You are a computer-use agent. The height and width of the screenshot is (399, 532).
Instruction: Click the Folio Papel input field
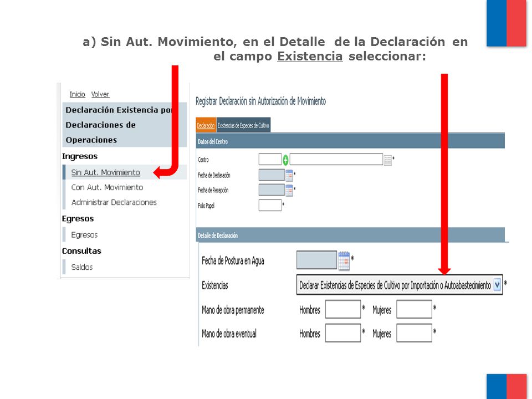pyautogui.click(x=270, y=205)
